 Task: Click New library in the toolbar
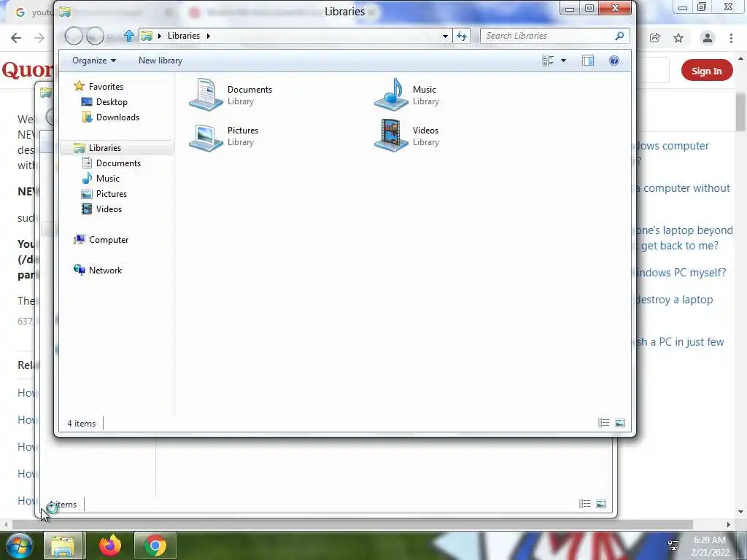point(160,61)
